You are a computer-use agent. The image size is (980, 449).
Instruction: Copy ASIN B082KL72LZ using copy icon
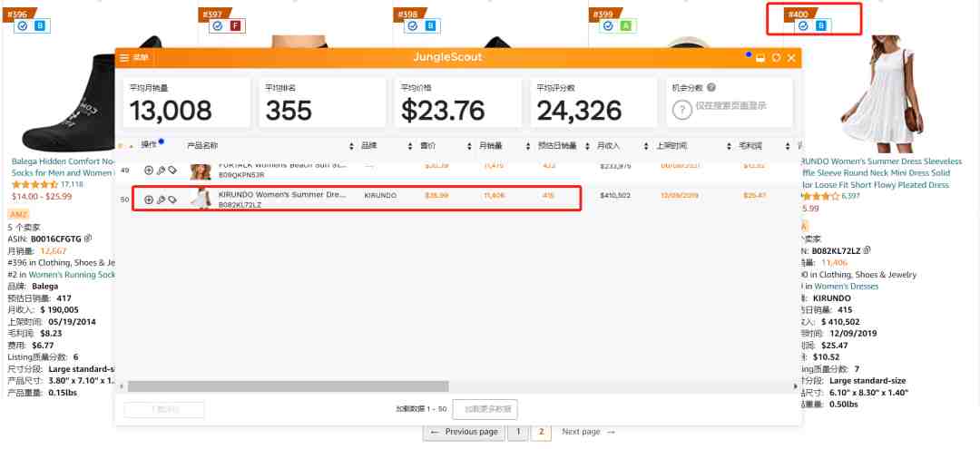click(867, 250)
